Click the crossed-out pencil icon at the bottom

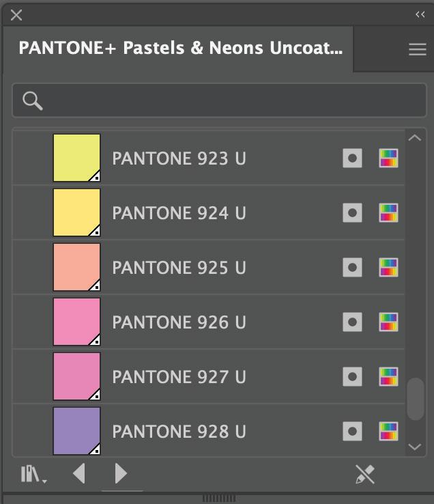365,474
